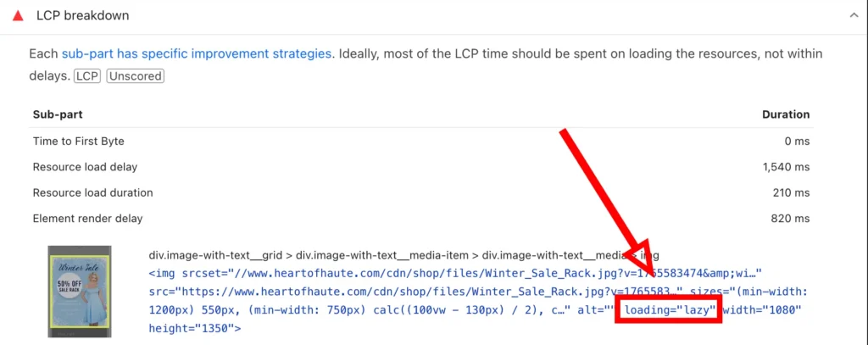Click the Element render delay row label
This screenshot has height=345, width=868.
[88, 219]
